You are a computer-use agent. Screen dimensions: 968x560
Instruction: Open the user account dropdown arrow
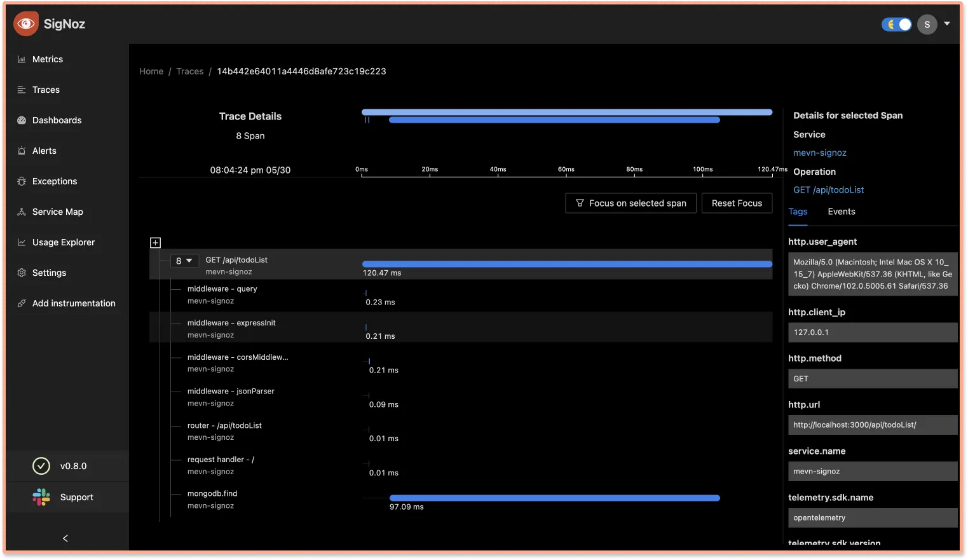pyautogui.click(x=947, y=24)
